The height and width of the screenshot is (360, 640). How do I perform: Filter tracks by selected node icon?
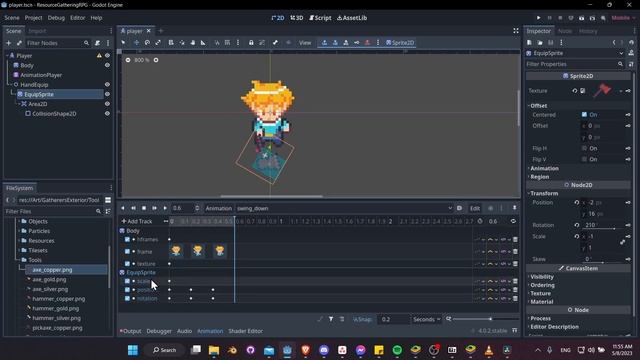pos(331,319)
